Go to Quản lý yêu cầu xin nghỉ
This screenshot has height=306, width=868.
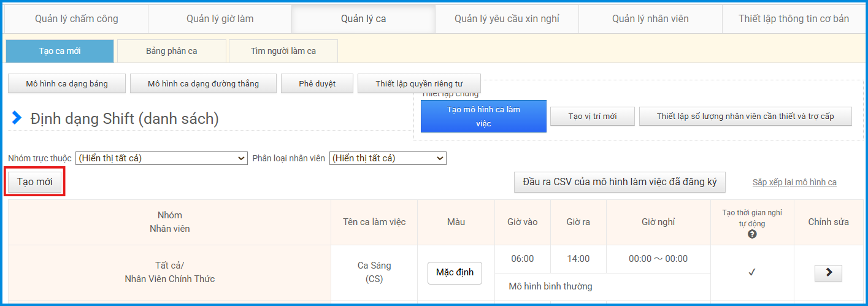tap(507, 19)
